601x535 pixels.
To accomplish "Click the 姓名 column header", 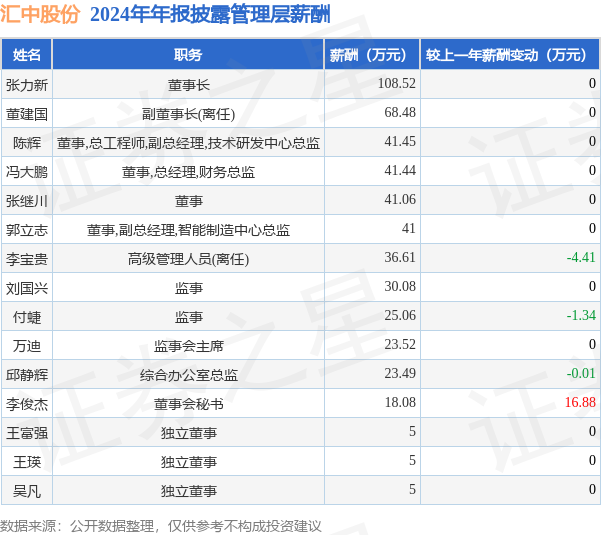I will click(x=27, y=55).
